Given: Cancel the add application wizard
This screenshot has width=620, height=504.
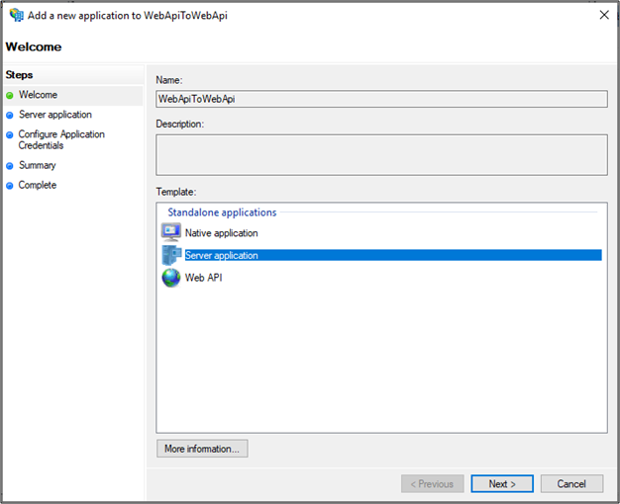Looking at the screenshot, I should pyautogui.click(x=572, y=483).
